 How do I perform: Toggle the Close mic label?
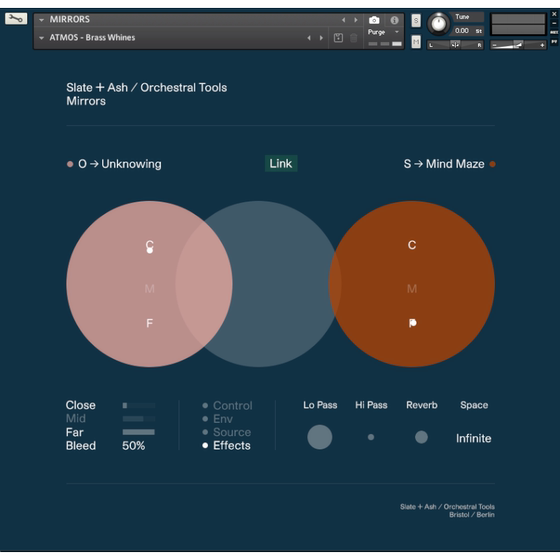(x=80, y=405)
